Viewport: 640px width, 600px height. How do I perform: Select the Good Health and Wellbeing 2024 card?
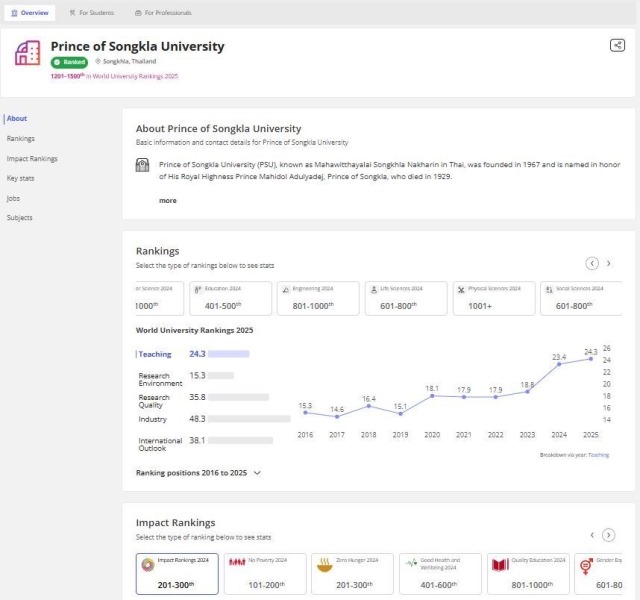(440, 573)
